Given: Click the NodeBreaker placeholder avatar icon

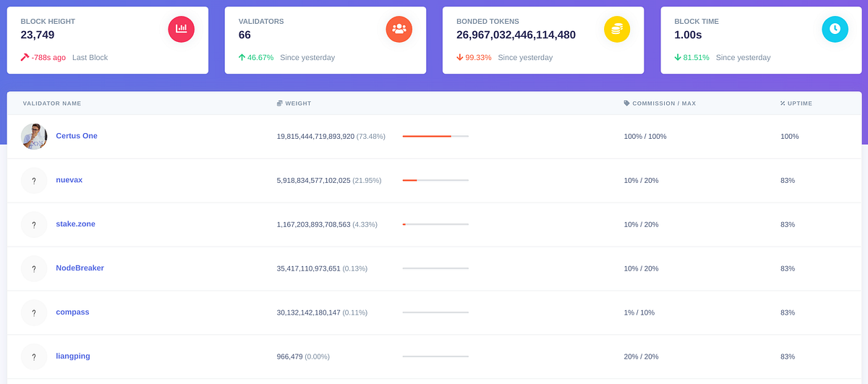Looking at the screenshot, I should pos(34,268).
